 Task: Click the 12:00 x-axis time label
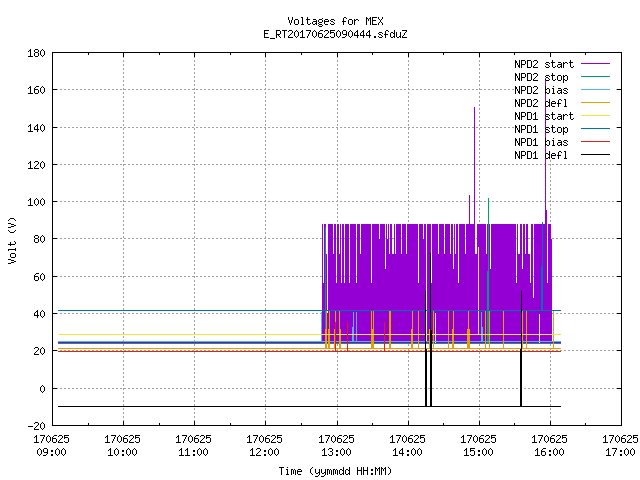pos(265,452)
